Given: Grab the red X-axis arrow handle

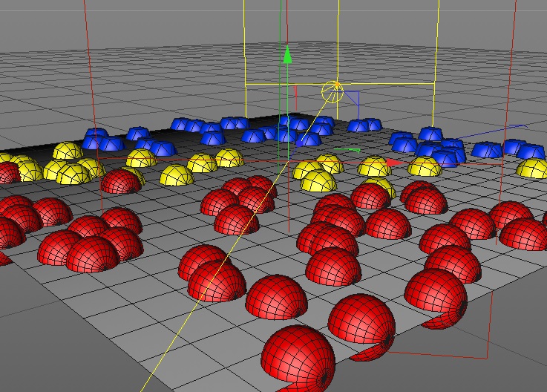Looking at the screenshot, I should click(395, 163).
